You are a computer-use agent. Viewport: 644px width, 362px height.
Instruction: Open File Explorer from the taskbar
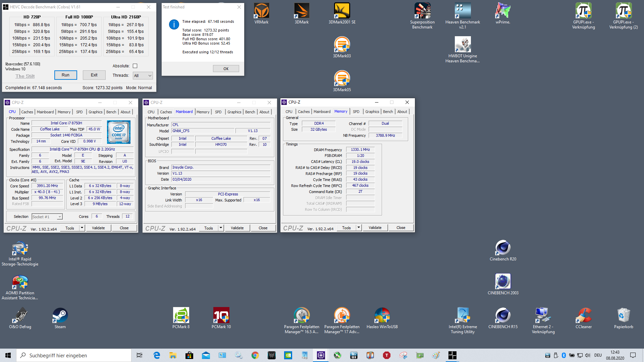(x=173, y=355)
